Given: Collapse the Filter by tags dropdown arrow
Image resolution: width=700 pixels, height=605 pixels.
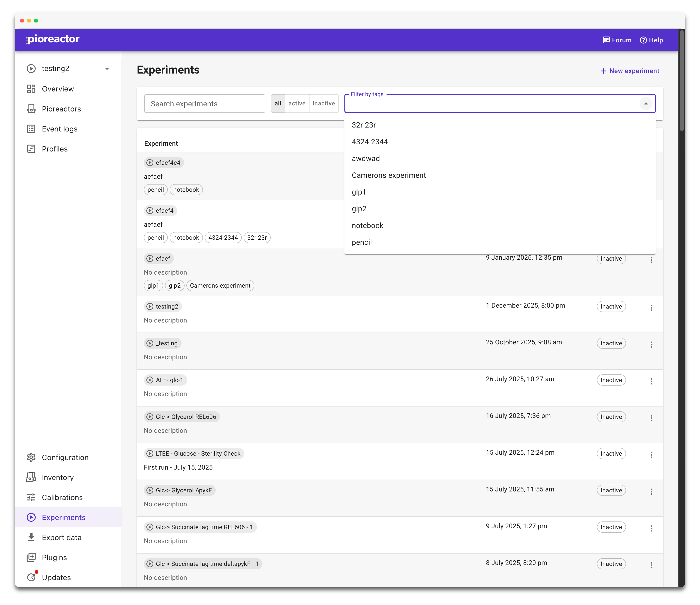Looking at the screenshot, I should tap(646, 103).
